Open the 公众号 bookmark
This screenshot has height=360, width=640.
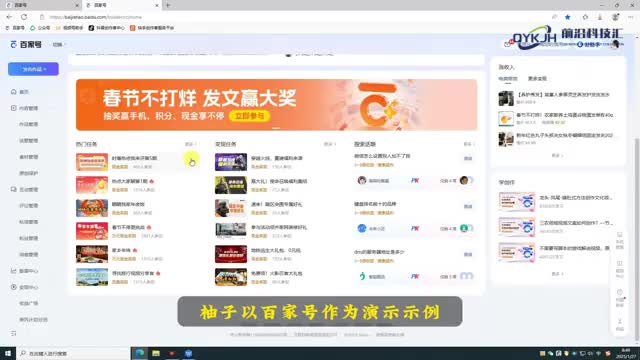[x=40, y=28]
